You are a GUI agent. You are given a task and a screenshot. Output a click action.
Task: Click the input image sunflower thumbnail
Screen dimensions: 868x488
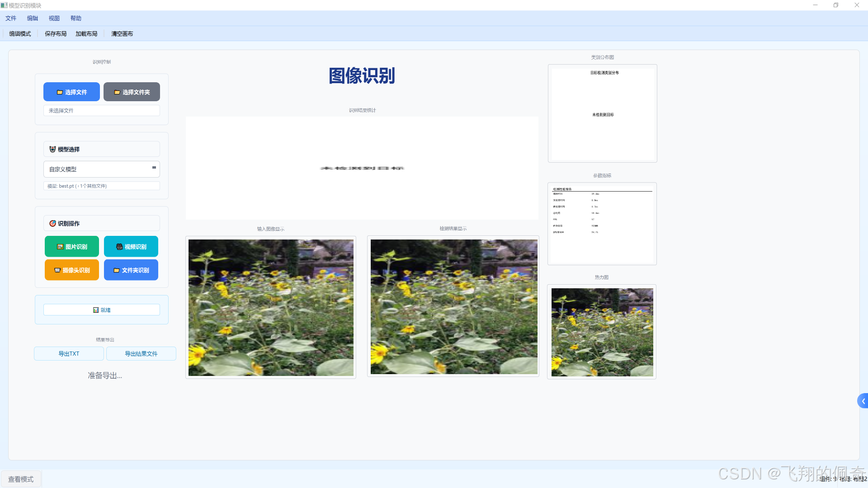tap(271, 307)
